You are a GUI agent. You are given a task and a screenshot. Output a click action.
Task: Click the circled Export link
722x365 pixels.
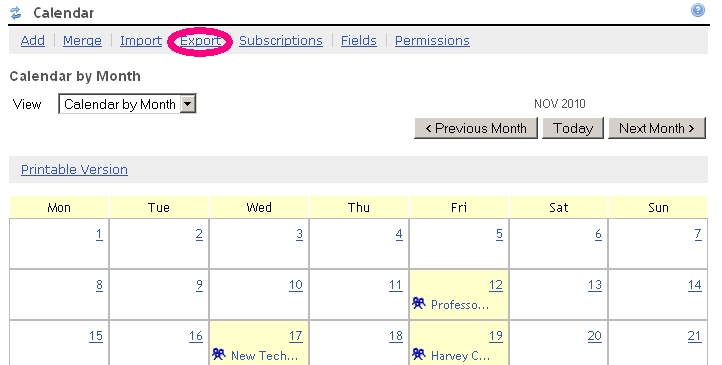click(200, 41)
